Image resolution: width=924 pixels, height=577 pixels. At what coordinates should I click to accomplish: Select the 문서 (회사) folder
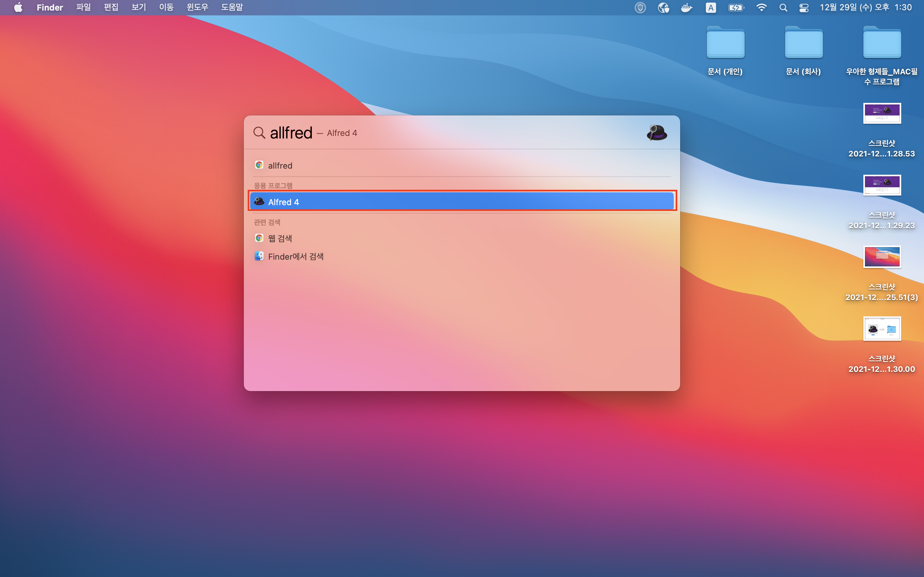(x=803, y=43)
